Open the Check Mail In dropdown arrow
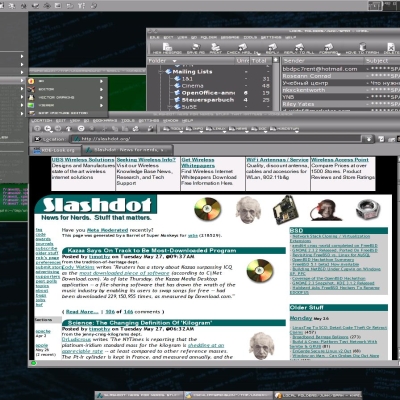The image size is (400, 400). point(258,53)
